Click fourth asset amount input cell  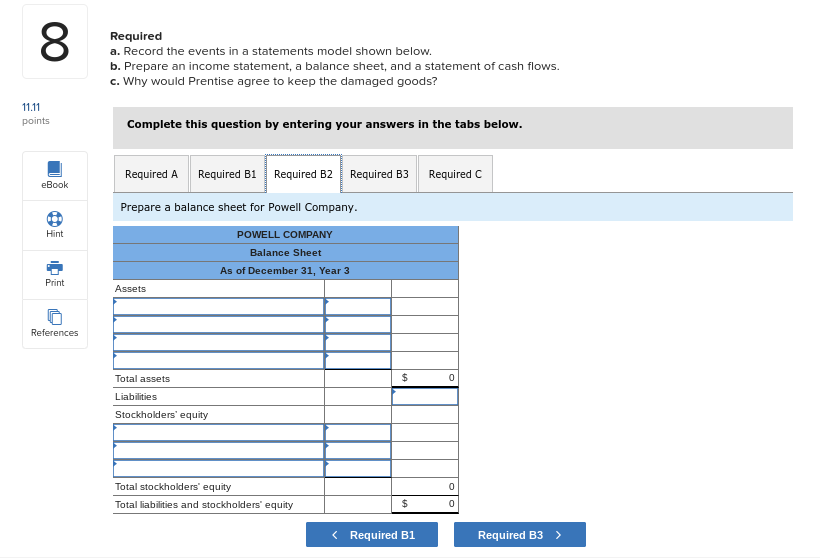click(358, 360)
